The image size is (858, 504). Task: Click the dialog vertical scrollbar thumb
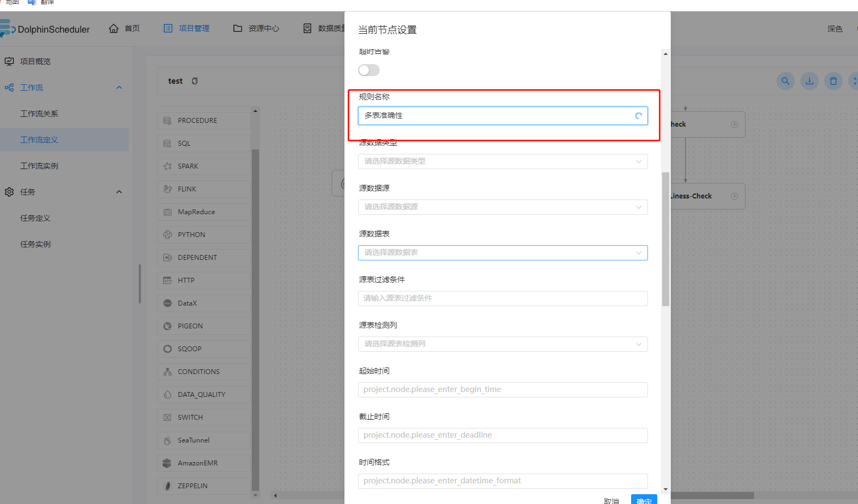point(665,239)
